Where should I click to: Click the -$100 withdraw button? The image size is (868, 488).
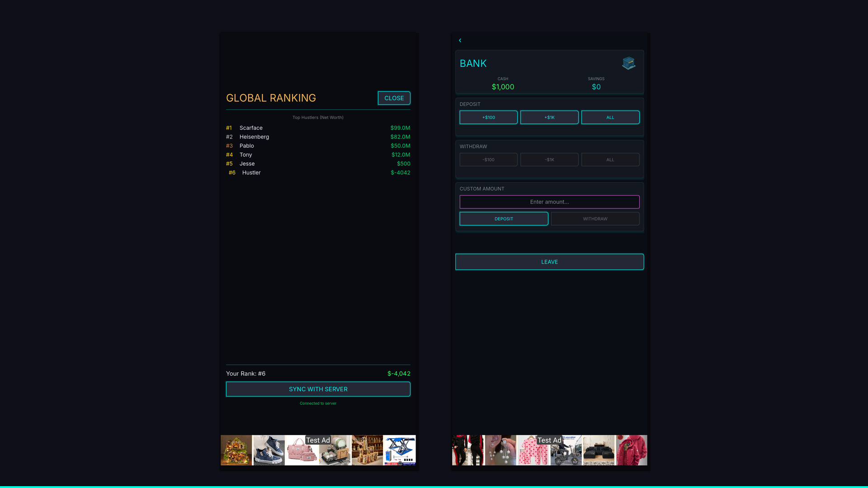point(488,160)
